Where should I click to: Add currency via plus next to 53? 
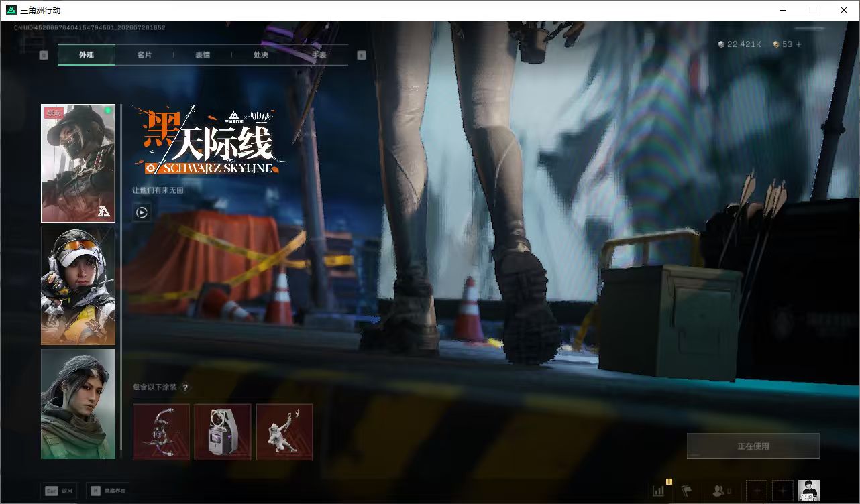798,44
